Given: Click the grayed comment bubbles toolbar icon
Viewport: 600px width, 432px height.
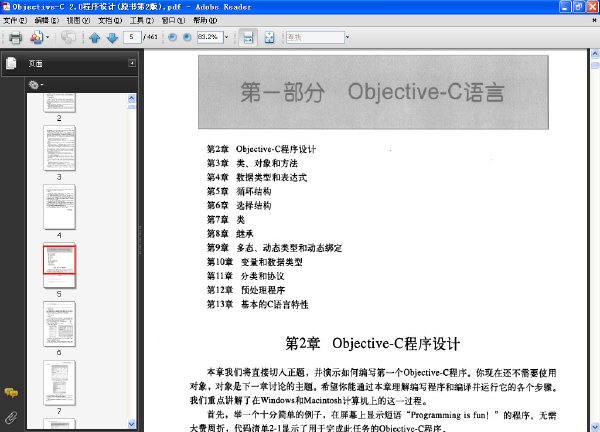Looking at the screenshot, I should click(68, 37).
